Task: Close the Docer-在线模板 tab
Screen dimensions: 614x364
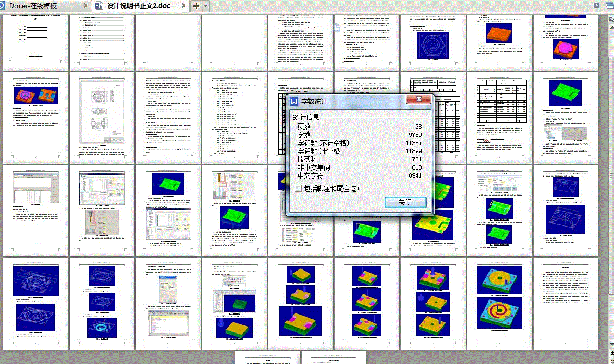Action: pyautogui.click(x=86, y=5)
